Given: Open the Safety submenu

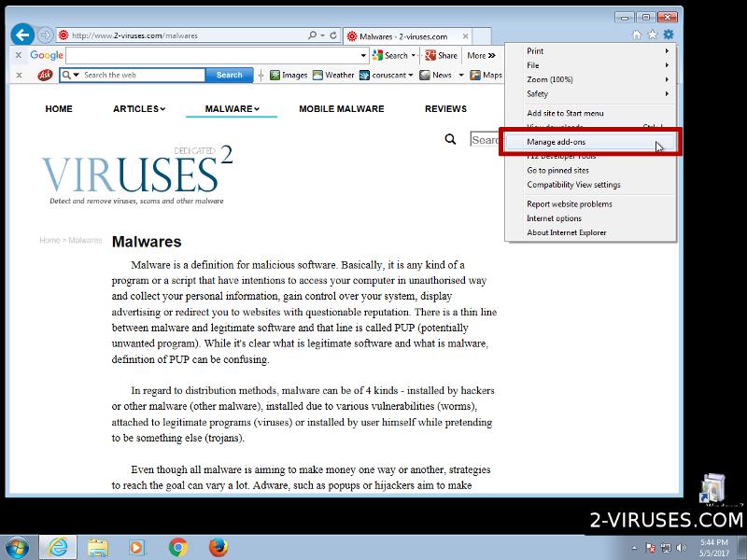Looking at the screenshot, I should 591,94.
